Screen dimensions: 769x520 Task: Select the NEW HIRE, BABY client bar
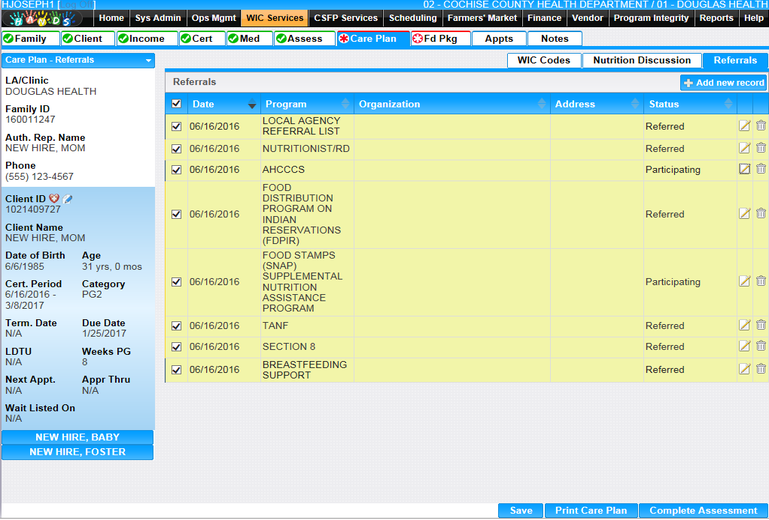[x=78, y=437]
